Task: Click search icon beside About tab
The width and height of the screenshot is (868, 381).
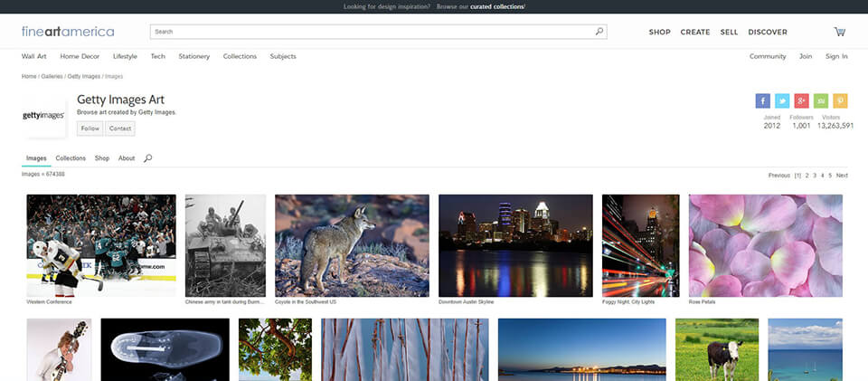Action: click(x=148, y=158)
